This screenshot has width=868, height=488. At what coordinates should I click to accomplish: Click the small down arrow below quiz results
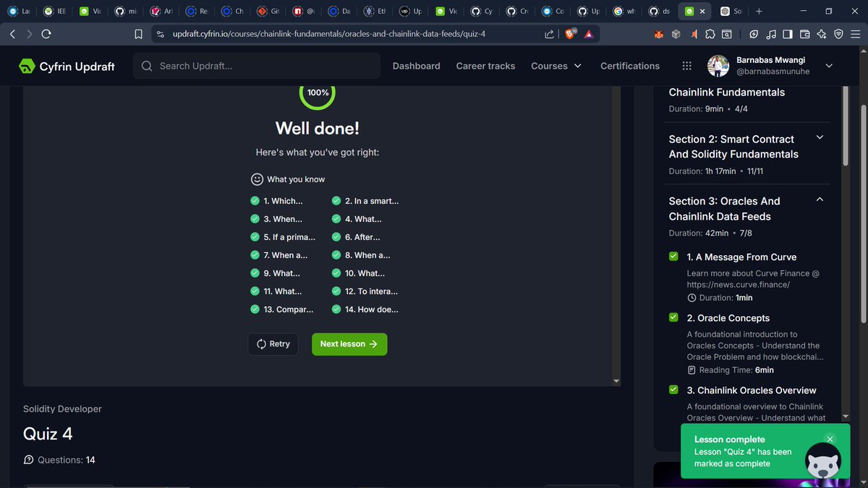pos(616,381)
